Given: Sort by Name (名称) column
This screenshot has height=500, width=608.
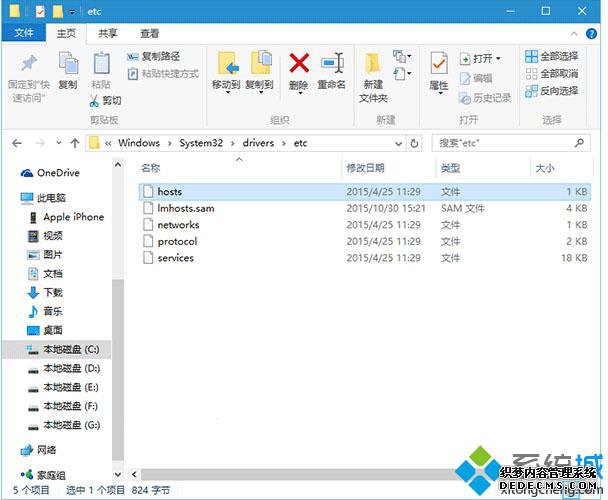Looking at the screenshot, I should click(151, 168).
